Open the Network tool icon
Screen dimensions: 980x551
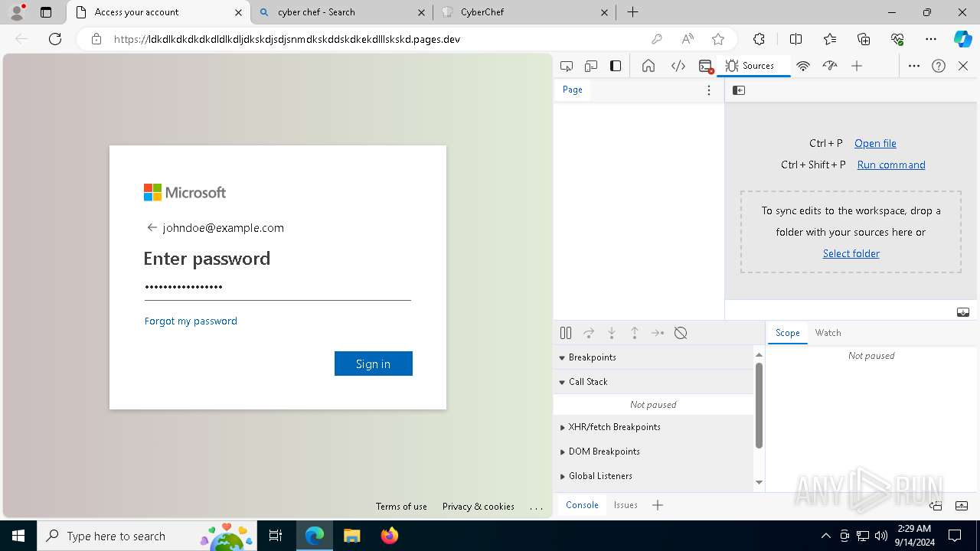click(x=803, y=66)
